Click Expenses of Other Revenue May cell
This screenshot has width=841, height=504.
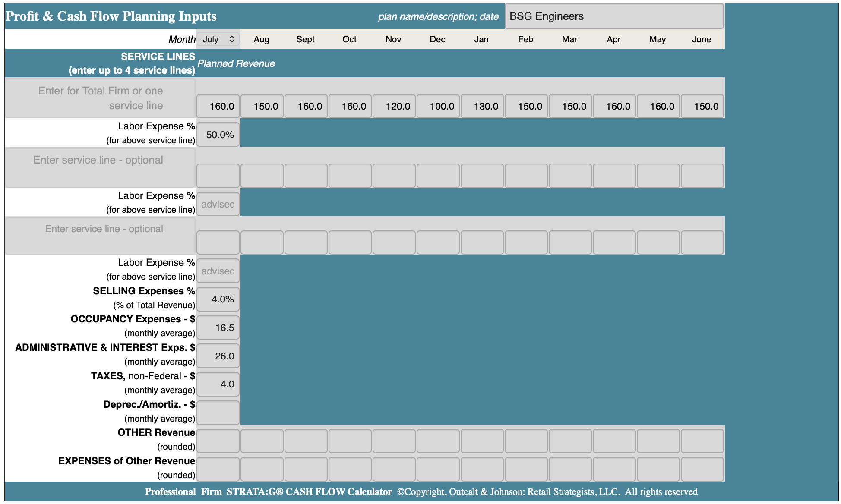(x=658, y=469)
